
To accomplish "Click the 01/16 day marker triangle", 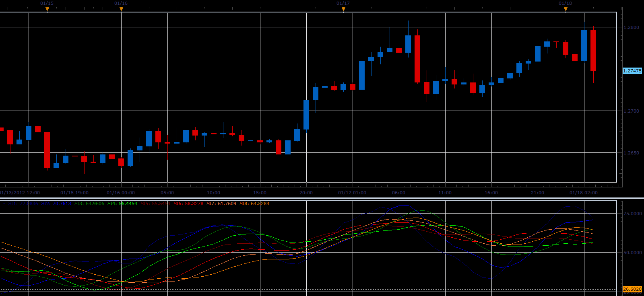I will coord(121,9).
